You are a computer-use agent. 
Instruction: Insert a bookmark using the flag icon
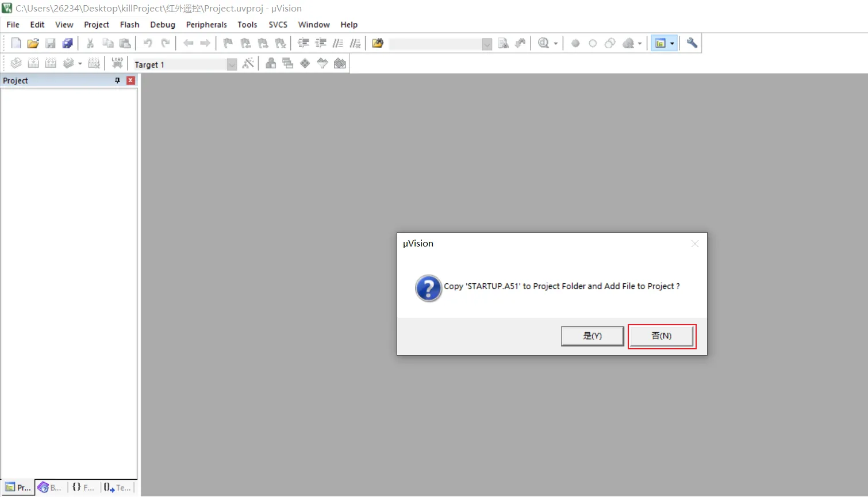[x=228, y=43]
